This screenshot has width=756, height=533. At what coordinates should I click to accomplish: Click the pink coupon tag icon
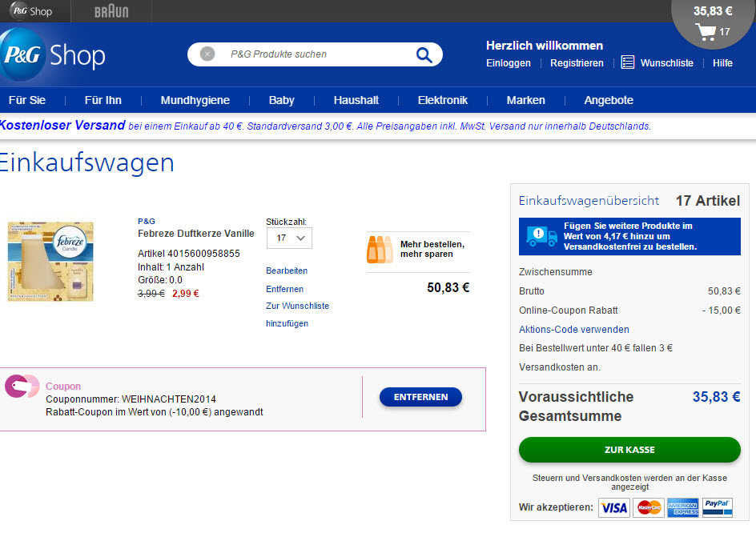coord(22,386)
